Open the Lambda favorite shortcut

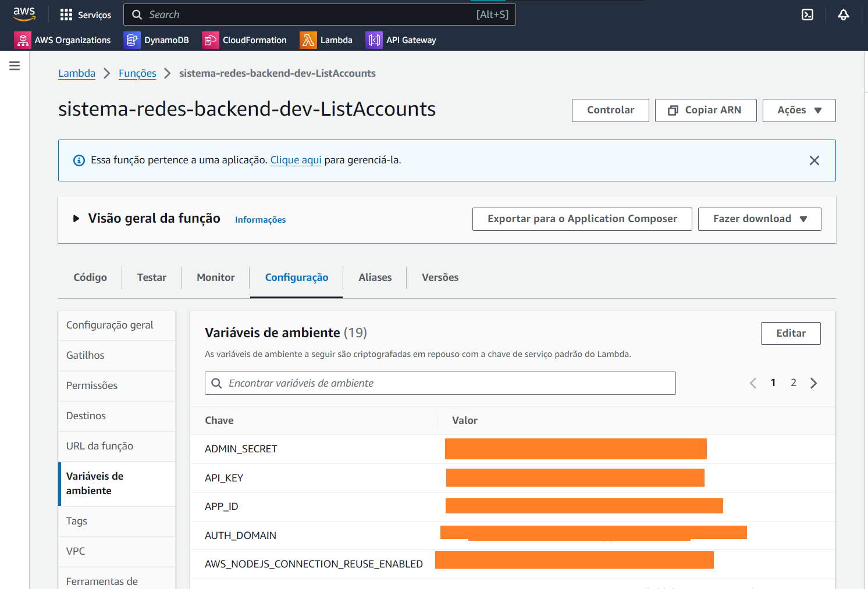[327, 40]
